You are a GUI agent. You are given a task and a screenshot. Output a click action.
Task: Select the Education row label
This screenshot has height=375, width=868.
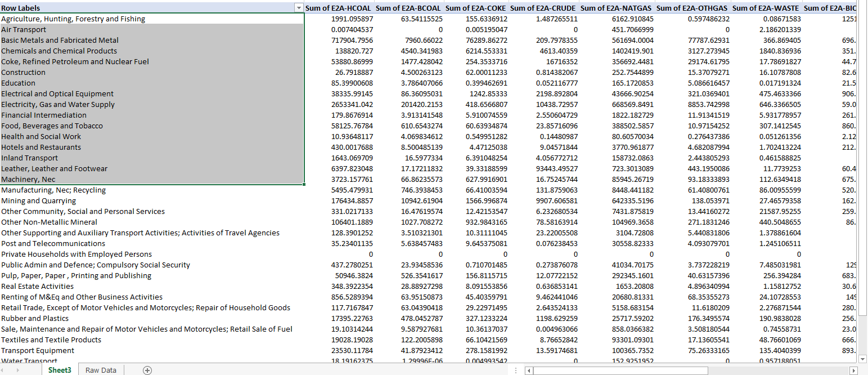[x=18, y=83]
